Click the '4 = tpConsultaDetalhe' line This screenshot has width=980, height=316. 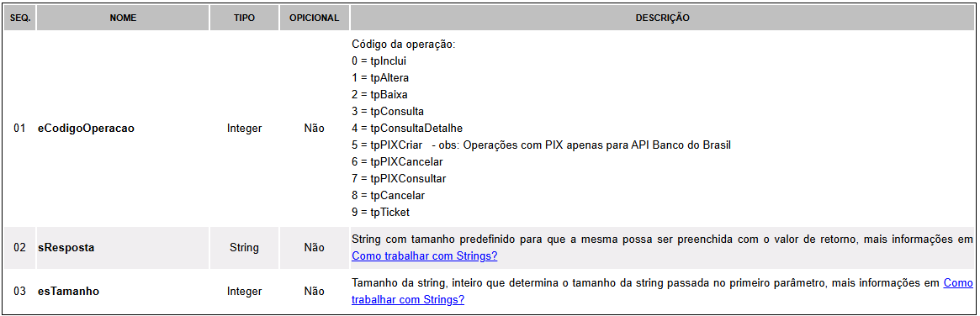coord(407,129)
